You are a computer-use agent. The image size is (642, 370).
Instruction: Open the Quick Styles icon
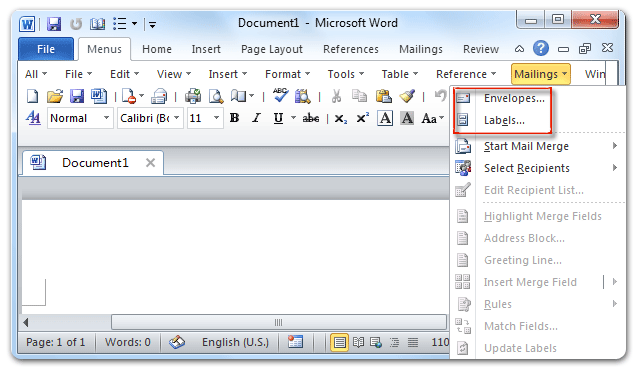tap(33, 118)
